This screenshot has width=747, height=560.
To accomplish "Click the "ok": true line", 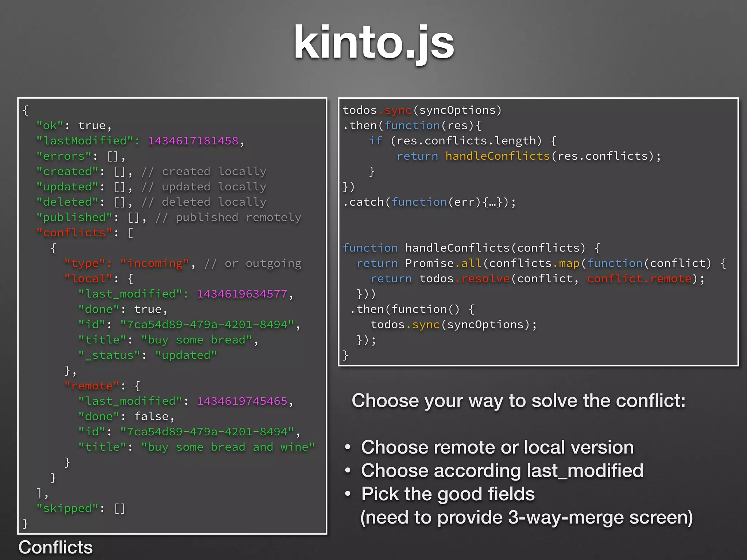I will click(x=74, y=125).
